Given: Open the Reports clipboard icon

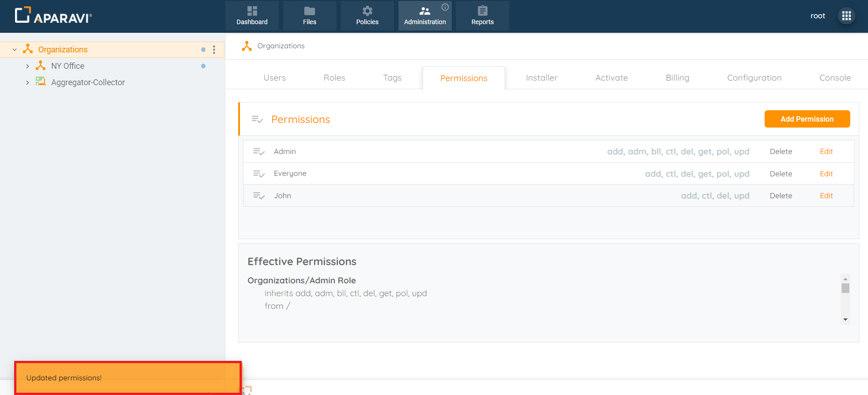Looking at the screenshot, I should coord(482,11).
